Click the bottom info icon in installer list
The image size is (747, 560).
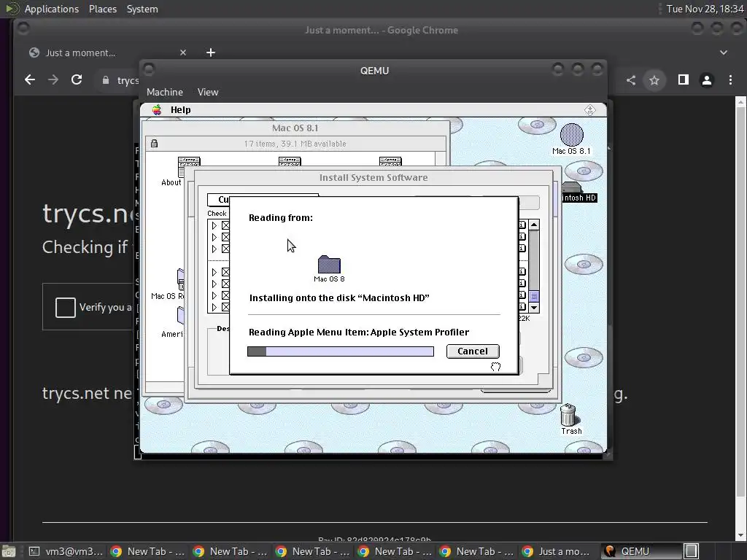(522, 307)
